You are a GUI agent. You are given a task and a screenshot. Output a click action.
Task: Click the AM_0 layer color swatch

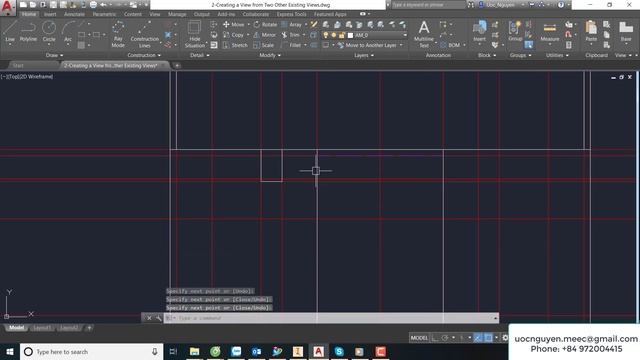pos(350,36)
